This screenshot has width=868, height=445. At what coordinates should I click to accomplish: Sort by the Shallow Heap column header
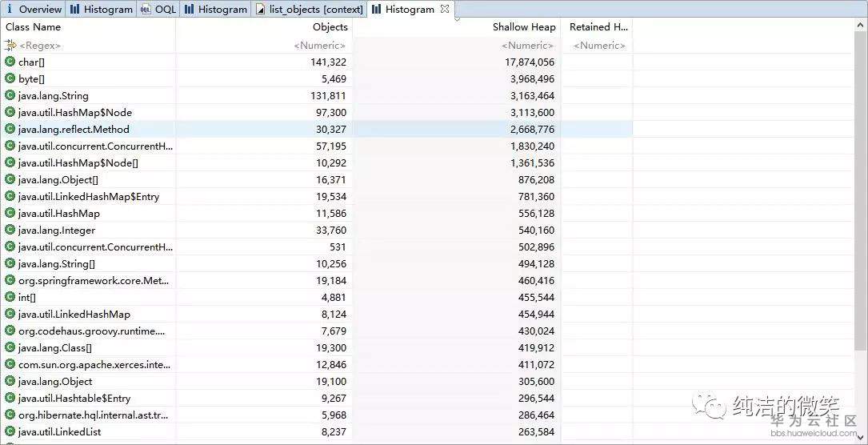524,26
